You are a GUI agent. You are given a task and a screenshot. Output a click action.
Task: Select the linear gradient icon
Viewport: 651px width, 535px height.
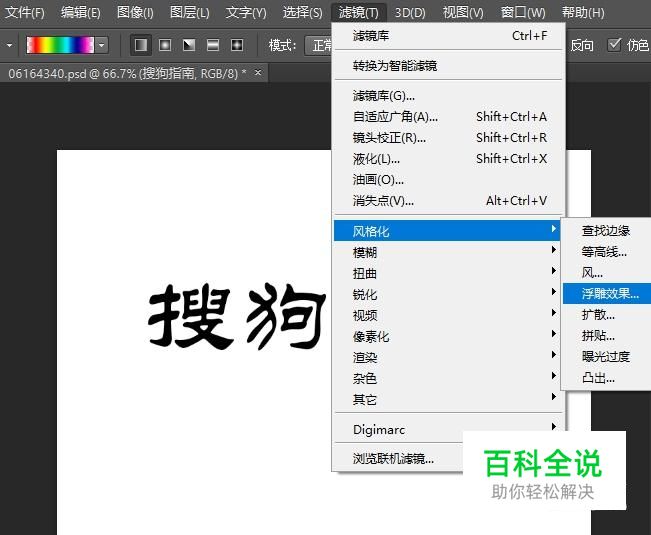[141, 45]
